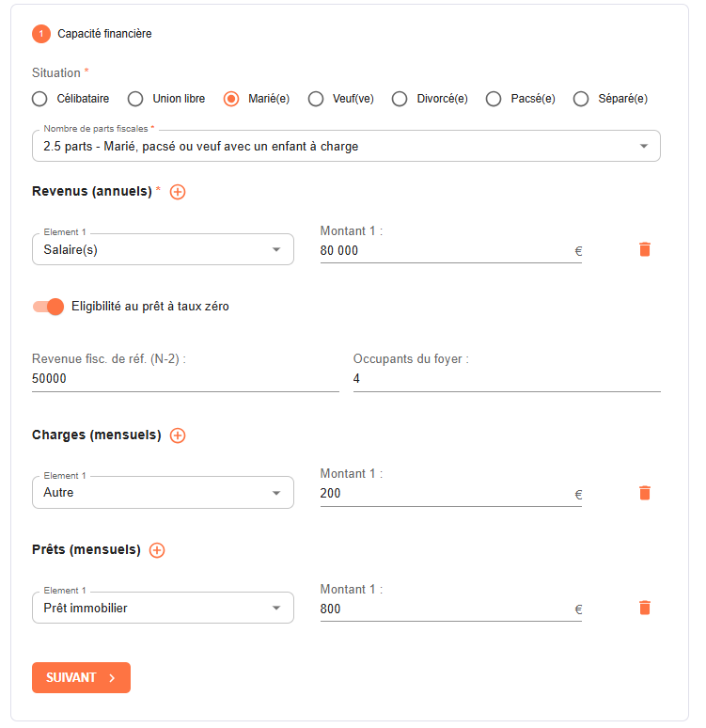This screenshot has height=728, width=706.
Task: Select Pacsé(e) as situation
Action: pyautogui.click(x=493, y=99)
